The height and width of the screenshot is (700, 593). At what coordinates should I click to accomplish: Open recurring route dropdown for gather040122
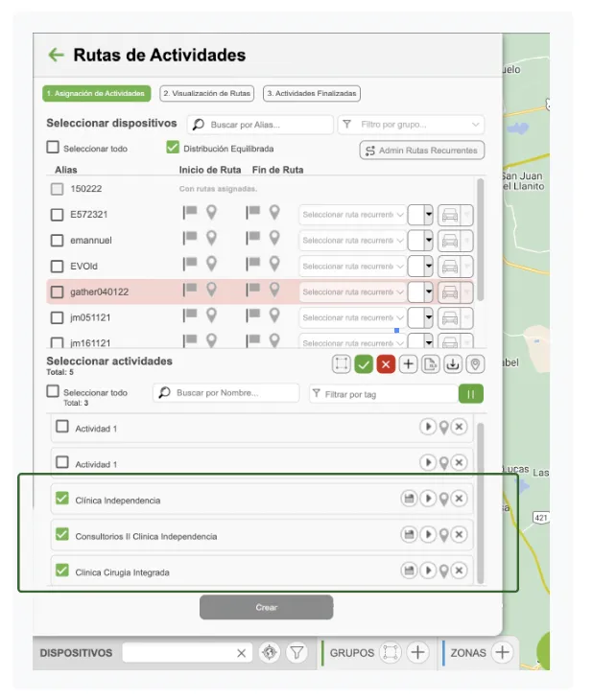click(352, 292)
